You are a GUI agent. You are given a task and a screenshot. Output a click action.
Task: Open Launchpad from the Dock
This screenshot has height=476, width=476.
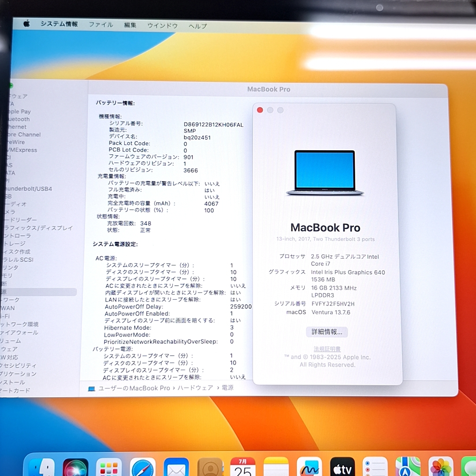coord(109,468)
